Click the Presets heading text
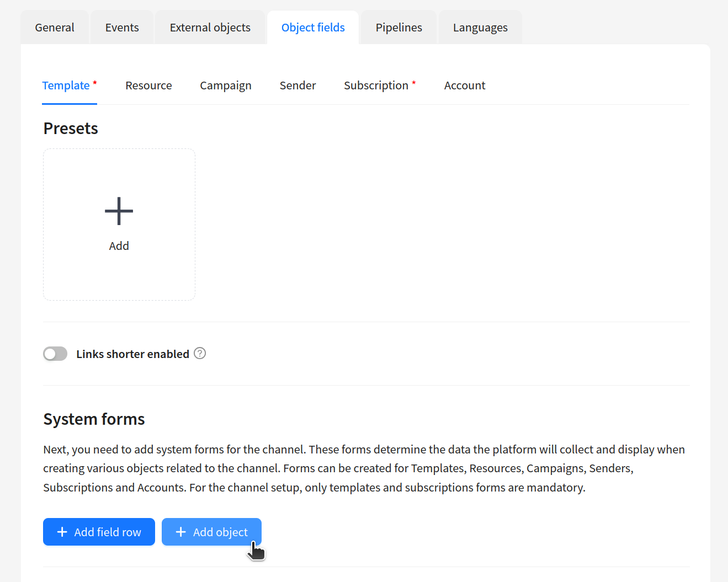 pyautogui.click(x=71, y=129)
